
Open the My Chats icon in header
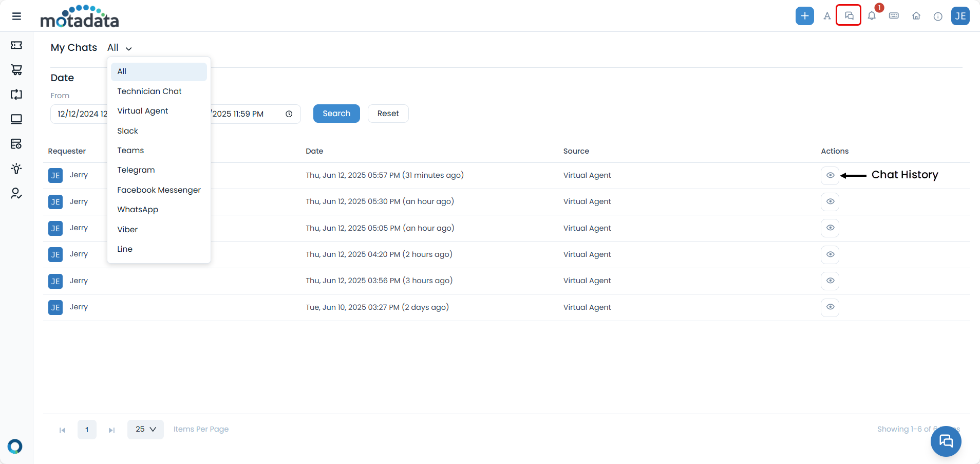[x=849, y=15]
